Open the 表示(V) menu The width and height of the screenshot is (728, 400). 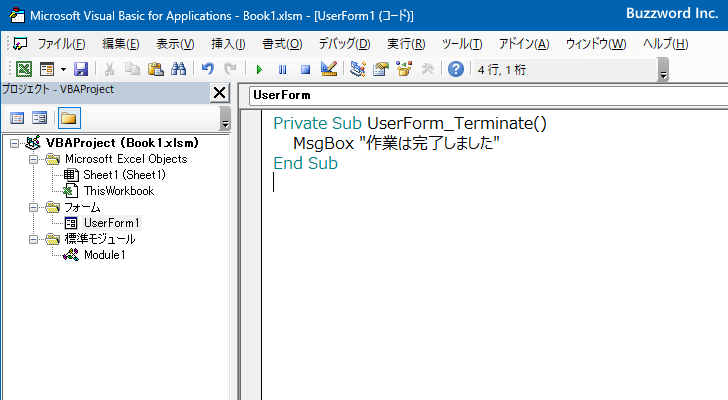[x=175, y=44]
